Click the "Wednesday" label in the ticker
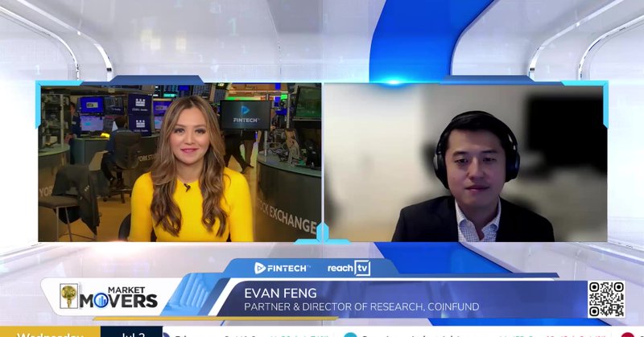The image size is (644, 337). [x=50, y=334]
